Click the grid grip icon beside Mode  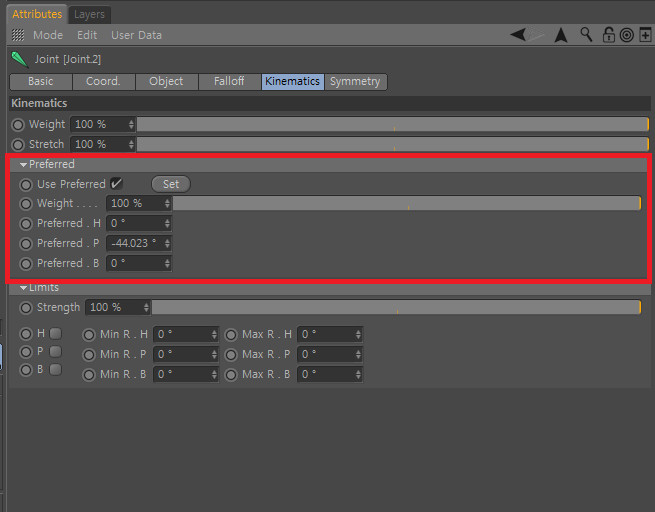(x=18, y=35)
